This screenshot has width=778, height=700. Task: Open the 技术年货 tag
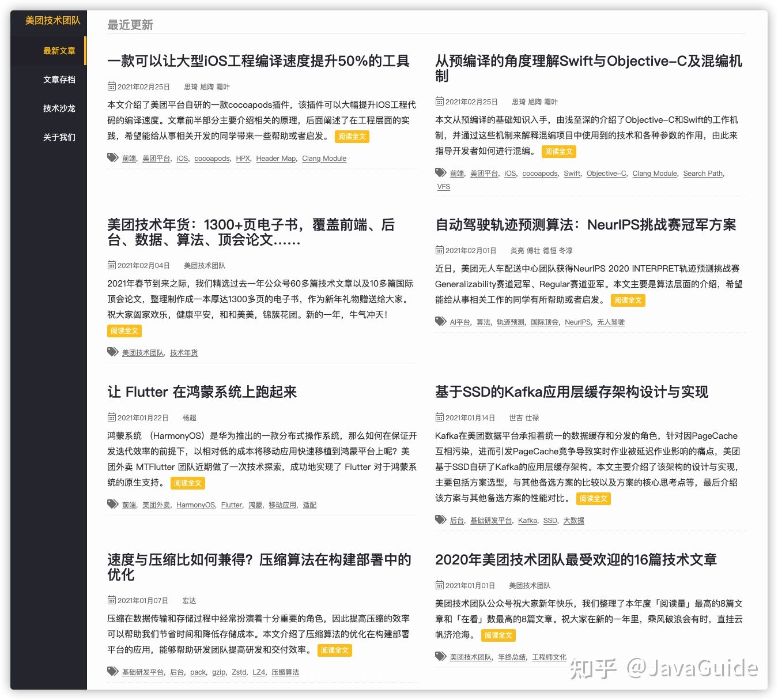(184, 353)
